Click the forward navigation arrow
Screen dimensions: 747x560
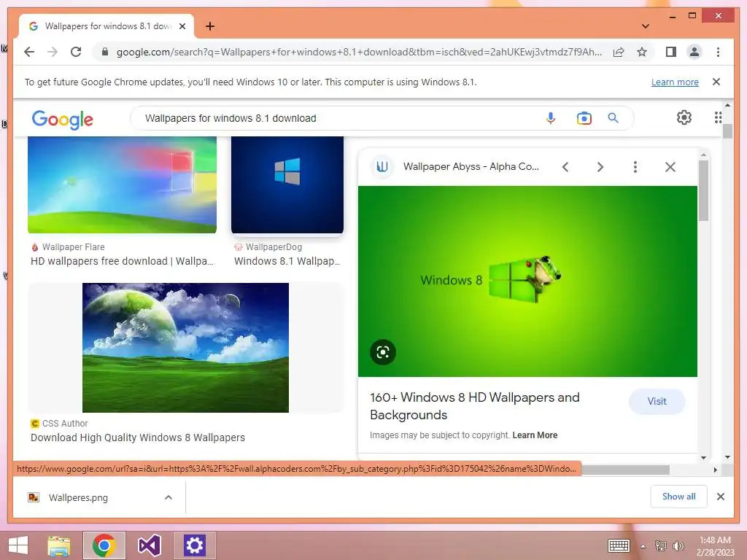pos(53,52)
